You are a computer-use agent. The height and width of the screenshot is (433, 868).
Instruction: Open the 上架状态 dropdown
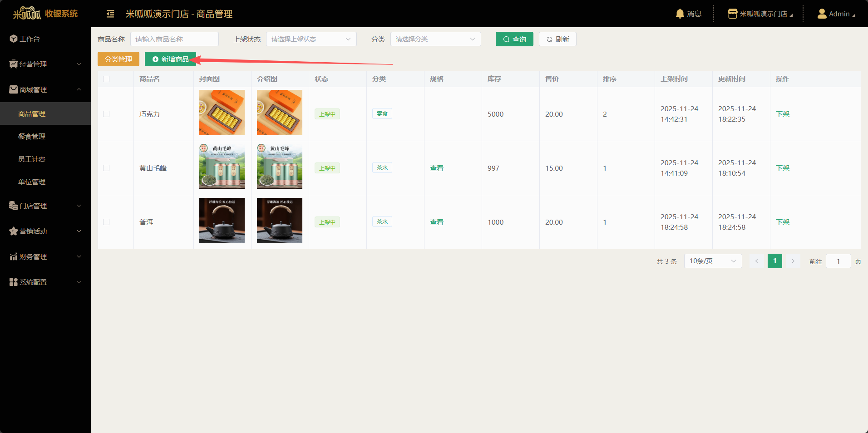tap(311, 39)
